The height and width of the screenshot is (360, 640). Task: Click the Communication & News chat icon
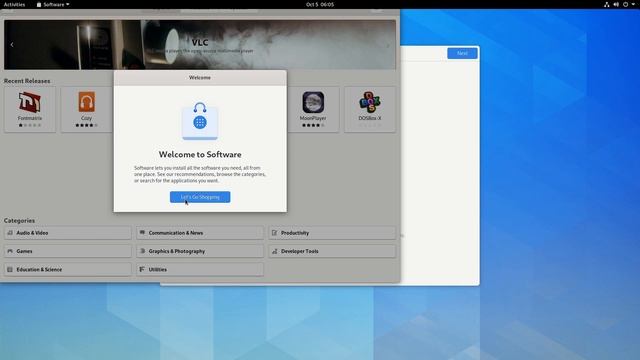pyautogui.click(x=142, y=233)
